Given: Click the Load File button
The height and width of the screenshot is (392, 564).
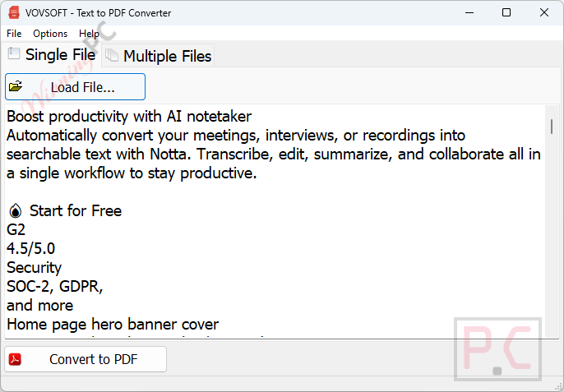Looking at the screenshot, I should point(75,86).
